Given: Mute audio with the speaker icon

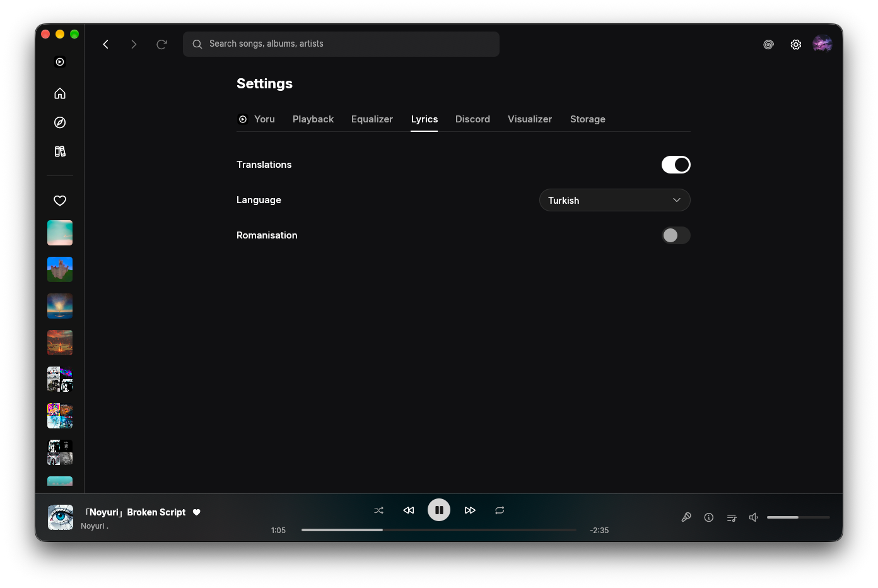Looking at the screenshot, I should pyautogui.click(x=753, y=517).
